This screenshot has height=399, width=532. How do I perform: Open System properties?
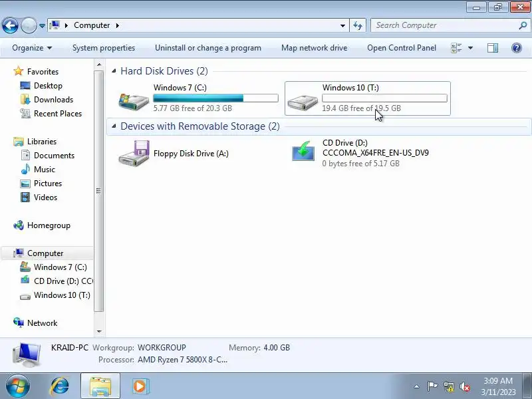point(104,48)
